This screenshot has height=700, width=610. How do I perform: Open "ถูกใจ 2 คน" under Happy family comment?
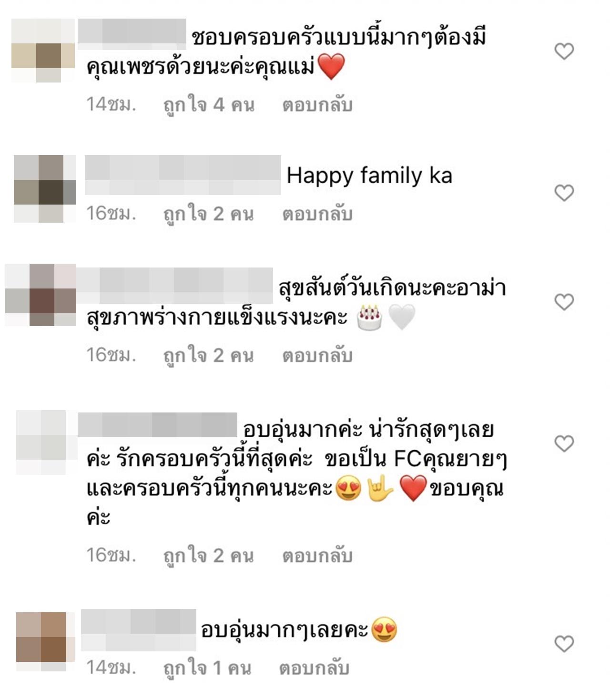pyautogui.click(x=209, y=214)
